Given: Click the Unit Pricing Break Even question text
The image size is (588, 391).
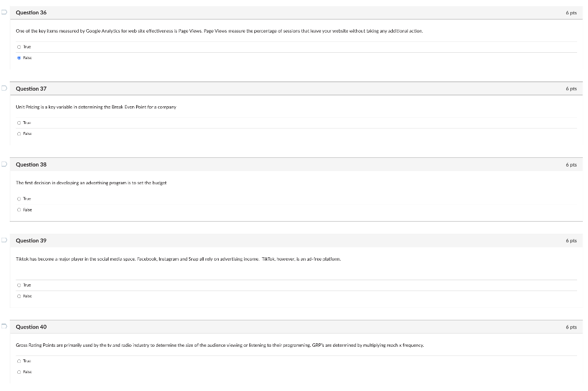Looking at the screenshot, I should click(x=96, y=107).
